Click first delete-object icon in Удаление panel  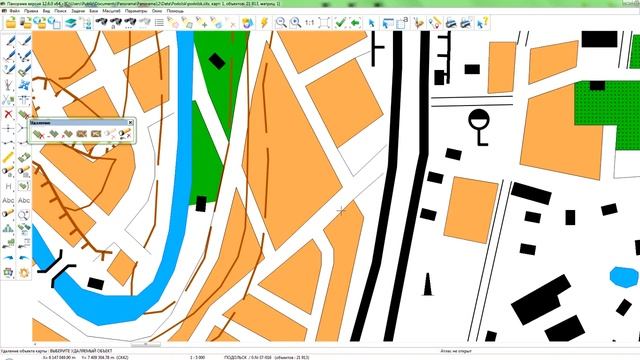39,133
